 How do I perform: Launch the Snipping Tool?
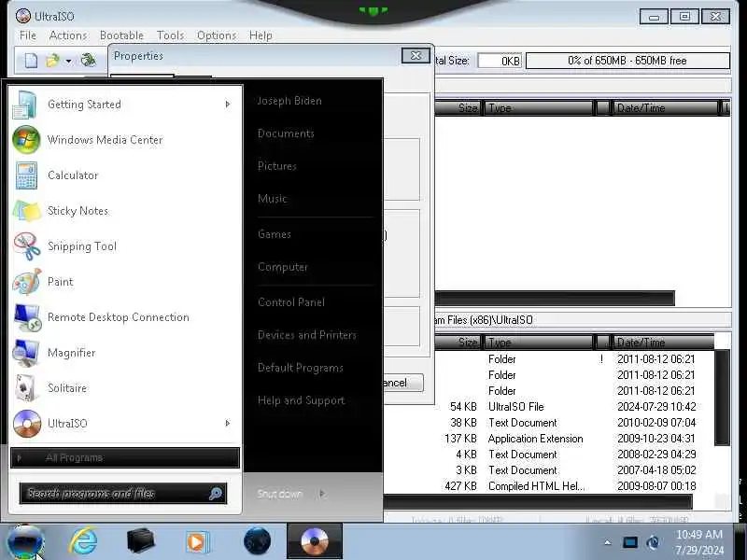125,246
